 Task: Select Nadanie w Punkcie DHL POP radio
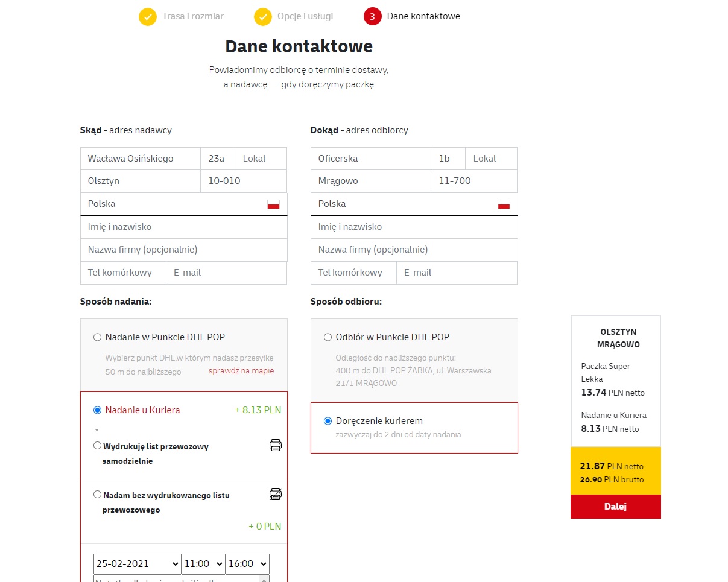[98, 337]
